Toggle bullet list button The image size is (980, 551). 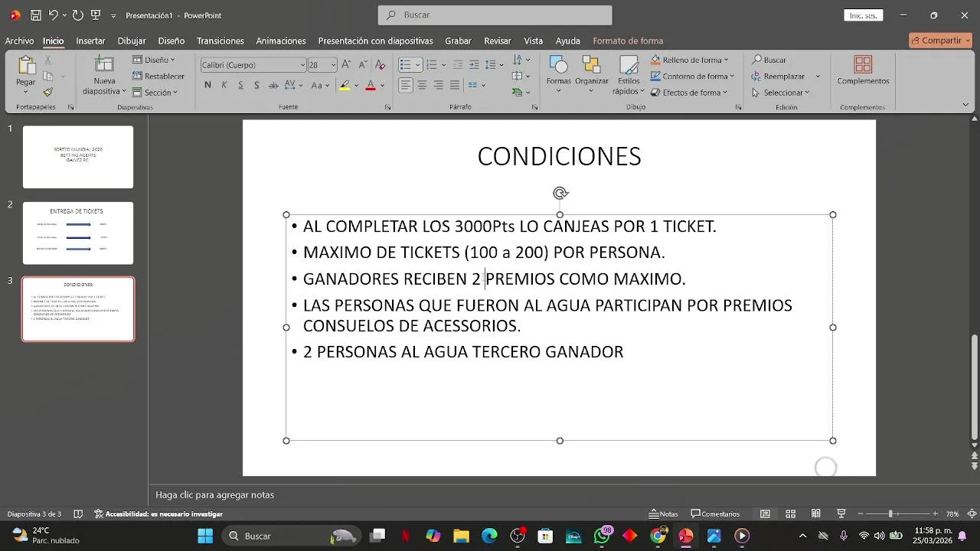pyautogui.click(x=405, y=65)
